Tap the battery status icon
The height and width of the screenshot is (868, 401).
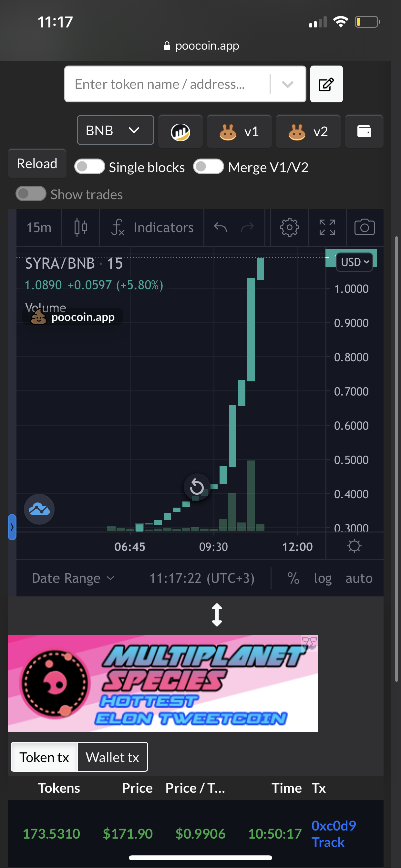pos(368,22)
